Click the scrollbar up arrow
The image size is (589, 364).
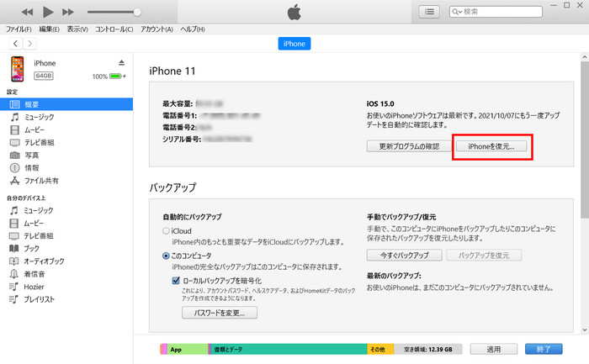(585, 57)
